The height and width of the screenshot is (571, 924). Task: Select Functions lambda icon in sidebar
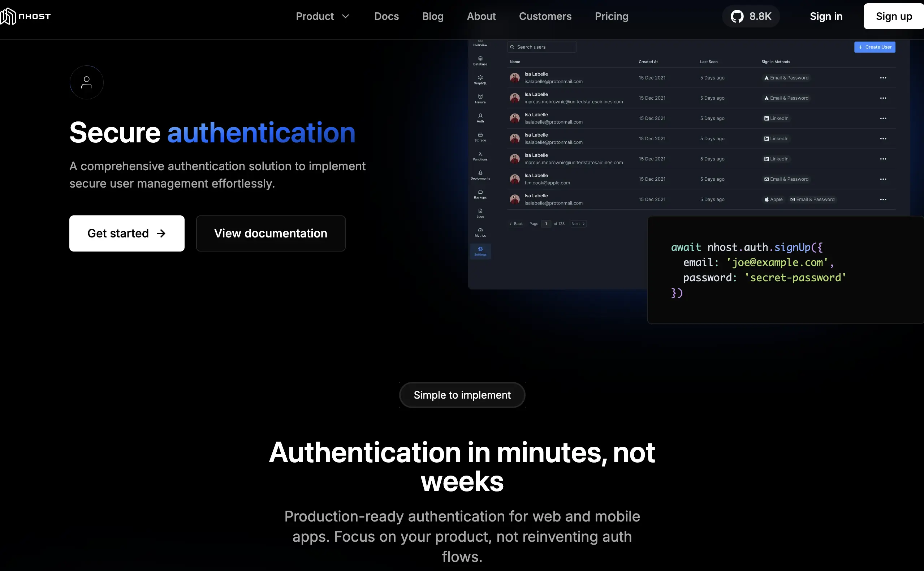pyautogui.click(x=480, y=156)
